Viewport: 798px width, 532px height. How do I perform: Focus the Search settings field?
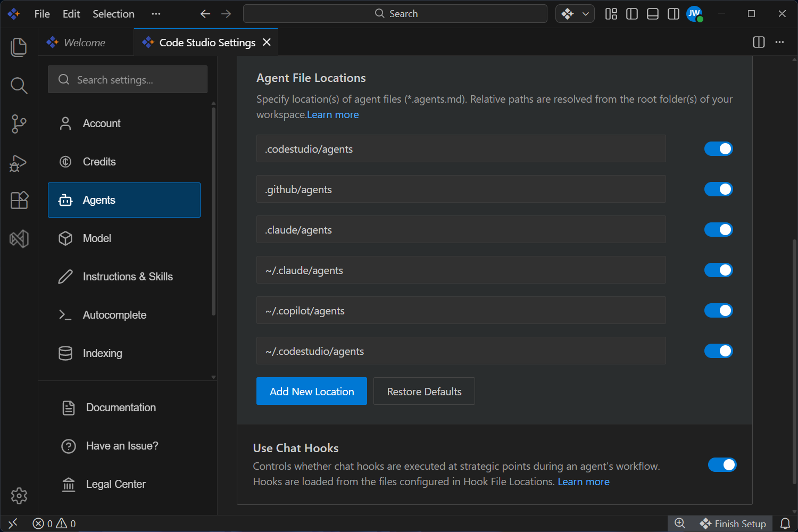[x=128, y=79]
